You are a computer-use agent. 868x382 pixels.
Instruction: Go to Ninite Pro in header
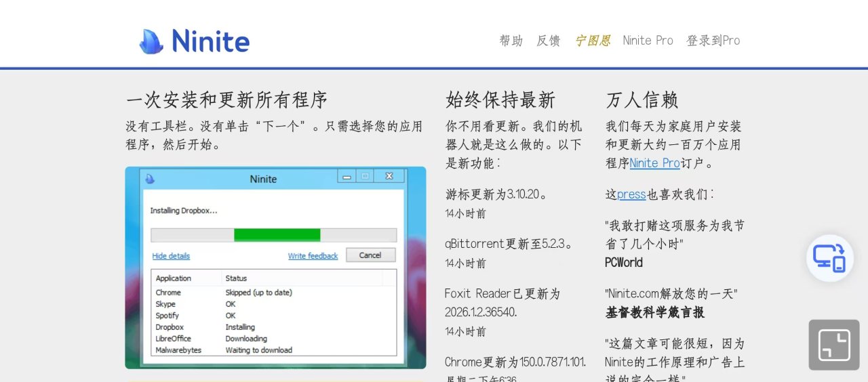648,41
